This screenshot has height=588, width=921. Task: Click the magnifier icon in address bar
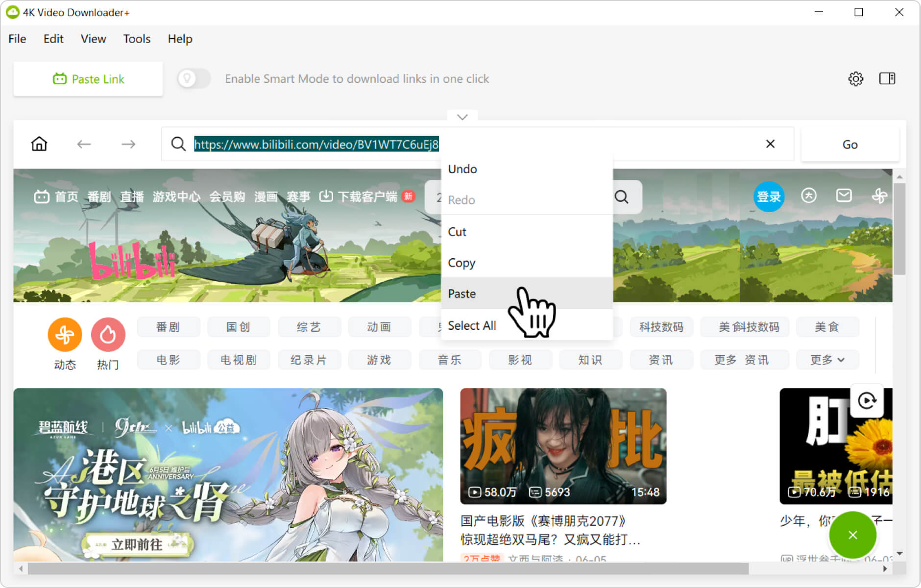click(x=178, y=144)
